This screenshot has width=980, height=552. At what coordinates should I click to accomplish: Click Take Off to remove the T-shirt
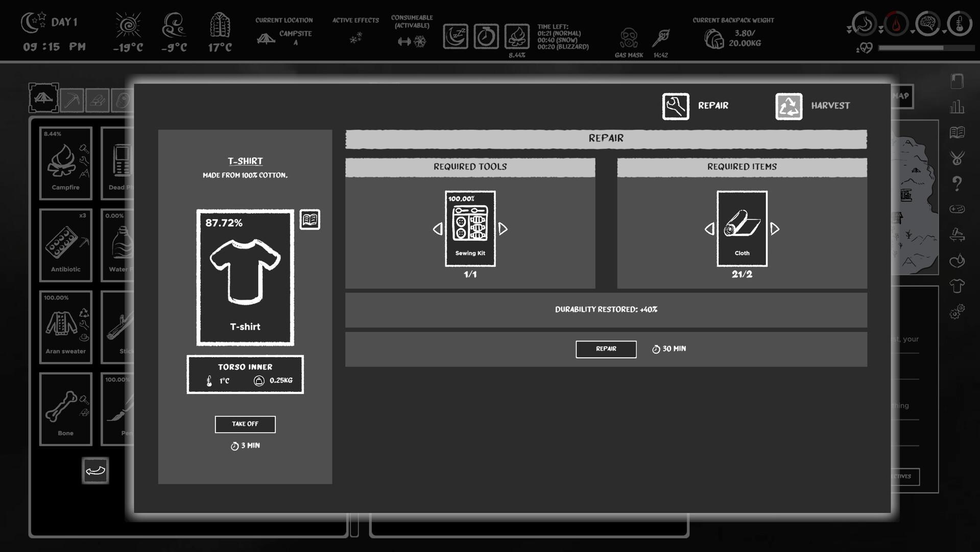click(x=245, y=424)
